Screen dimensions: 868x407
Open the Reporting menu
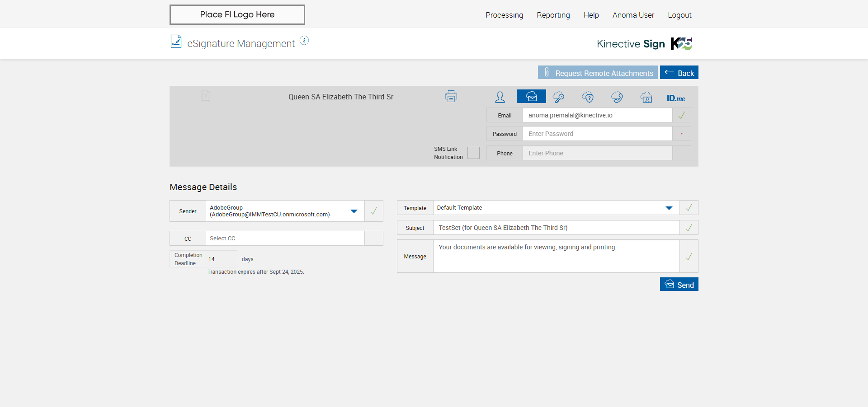[x=553, y=15]
